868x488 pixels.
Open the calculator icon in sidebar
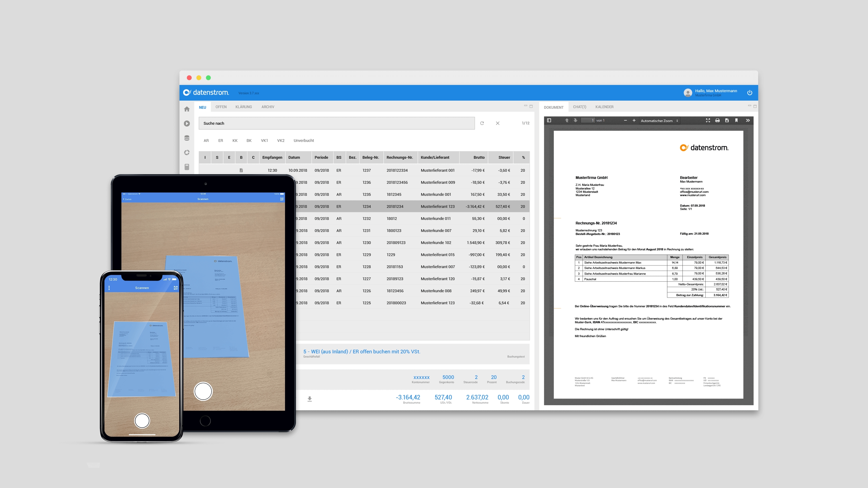coord(187,167)
